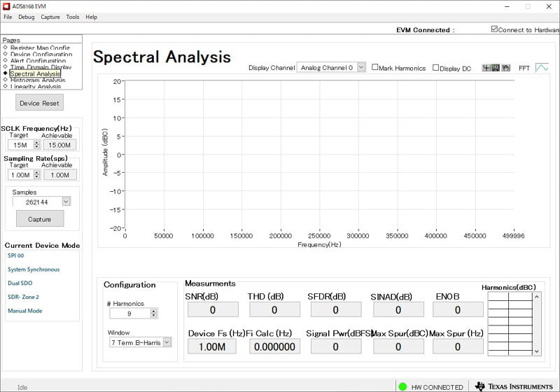
Task: Click the Max Spur(dBC) value box
Action: [398, 346]
